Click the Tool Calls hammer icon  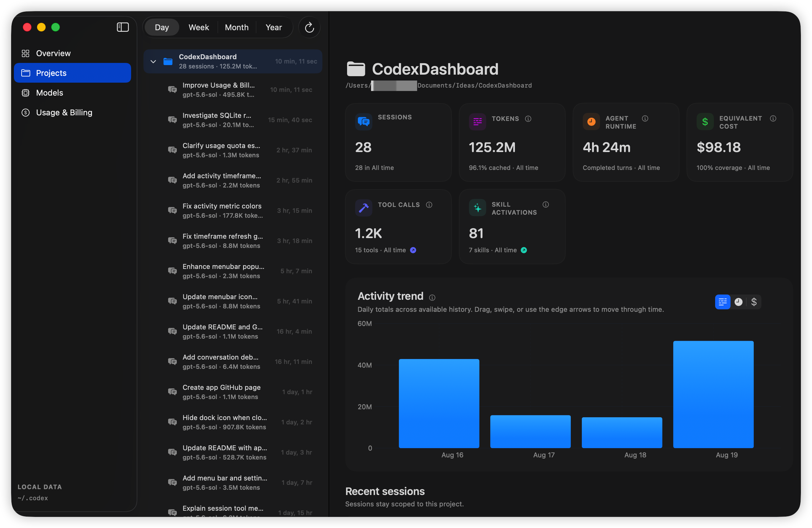[x=364, y=208]
